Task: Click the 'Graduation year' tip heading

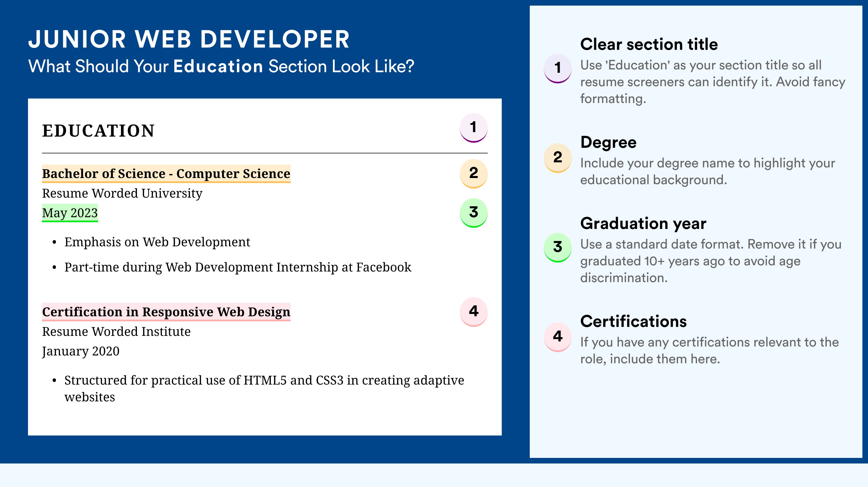Action: 643,223
